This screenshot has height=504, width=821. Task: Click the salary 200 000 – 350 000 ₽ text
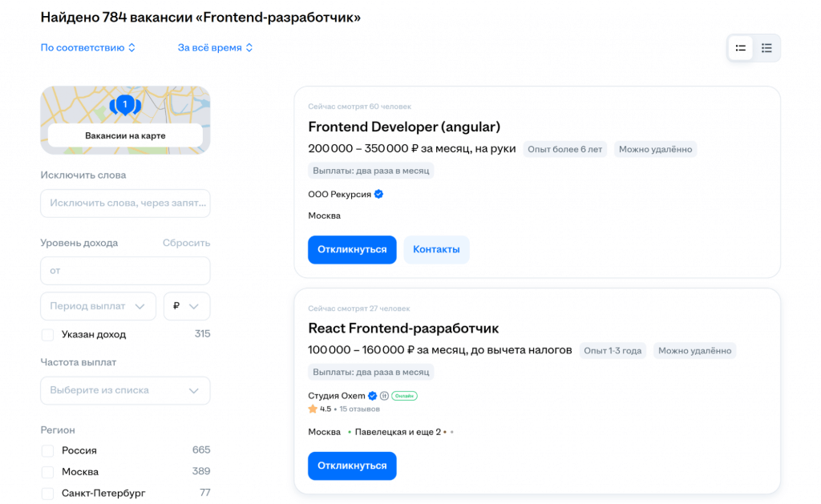point(363,148)
